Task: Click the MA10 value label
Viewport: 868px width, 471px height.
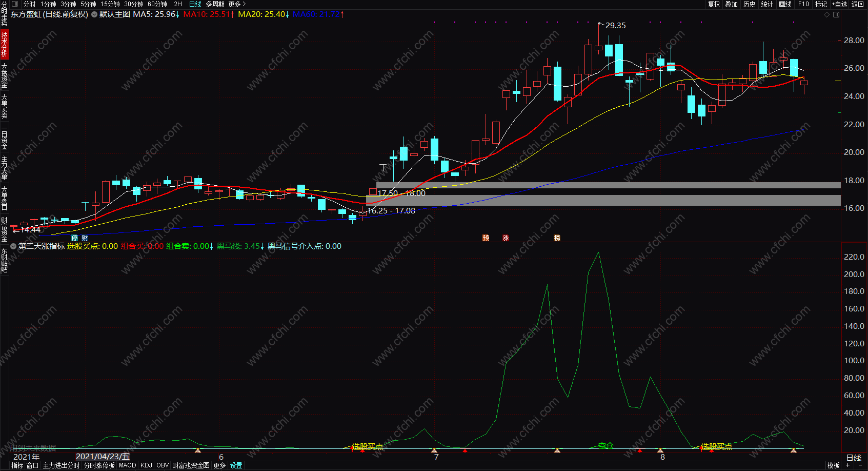Action: (x=209, y=14)
